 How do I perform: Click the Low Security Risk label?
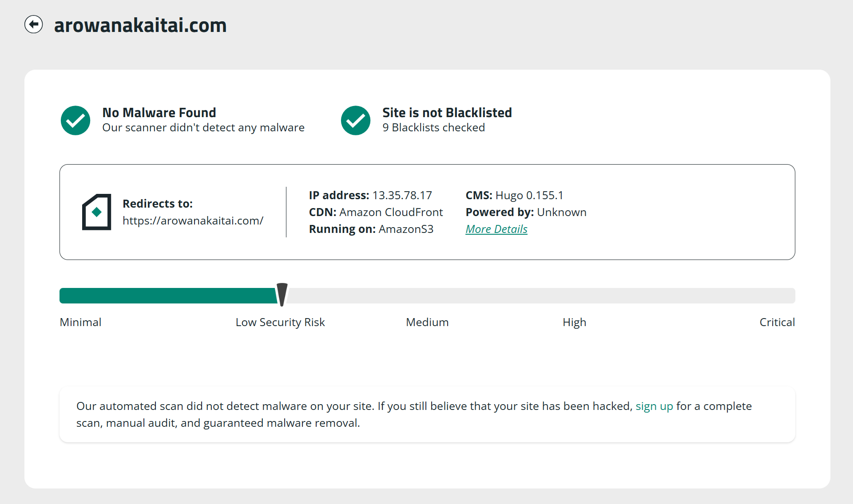tap(280, 322)
